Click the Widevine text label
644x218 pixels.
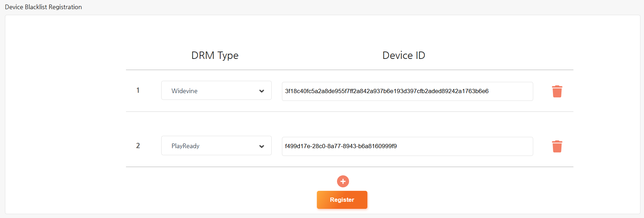184,91
